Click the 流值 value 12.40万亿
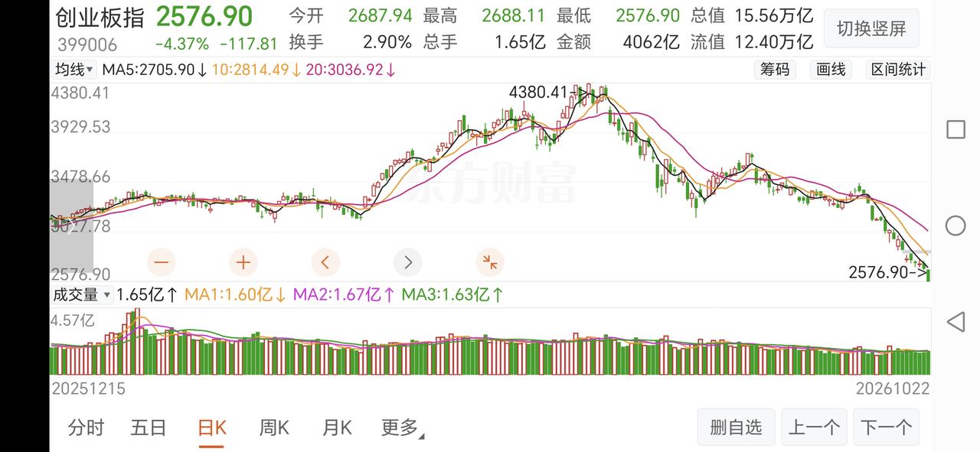 coord(773,42)
